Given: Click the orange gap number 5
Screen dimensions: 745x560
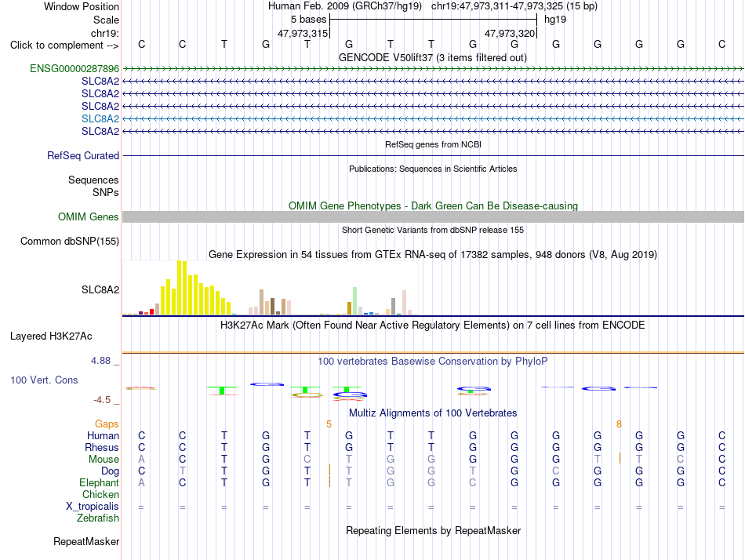Looking at the screenshot, I should 329,424.
